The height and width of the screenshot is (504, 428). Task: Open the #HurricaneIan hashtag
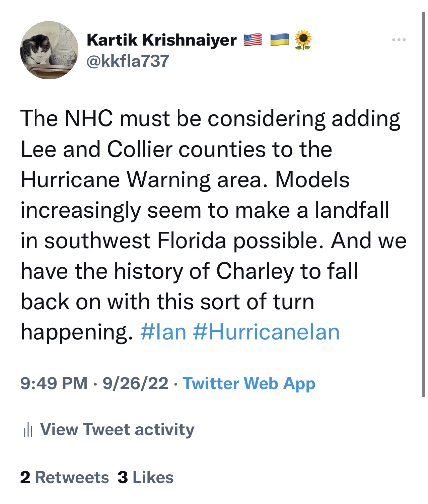pyautogui.click(x=266, y=332)
